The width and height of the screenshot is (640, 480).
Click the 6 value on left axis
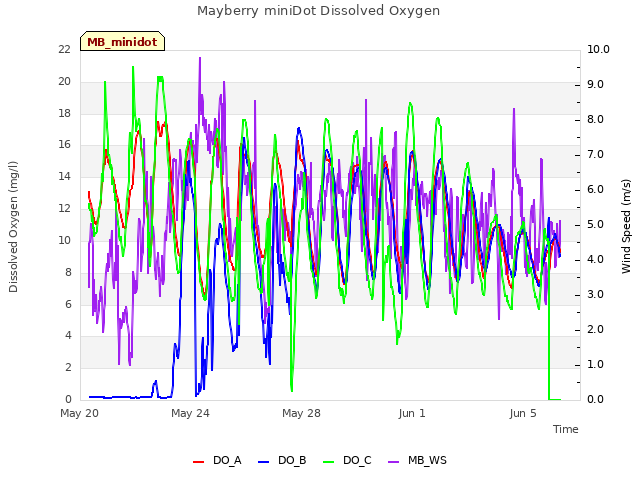point(68,304)
